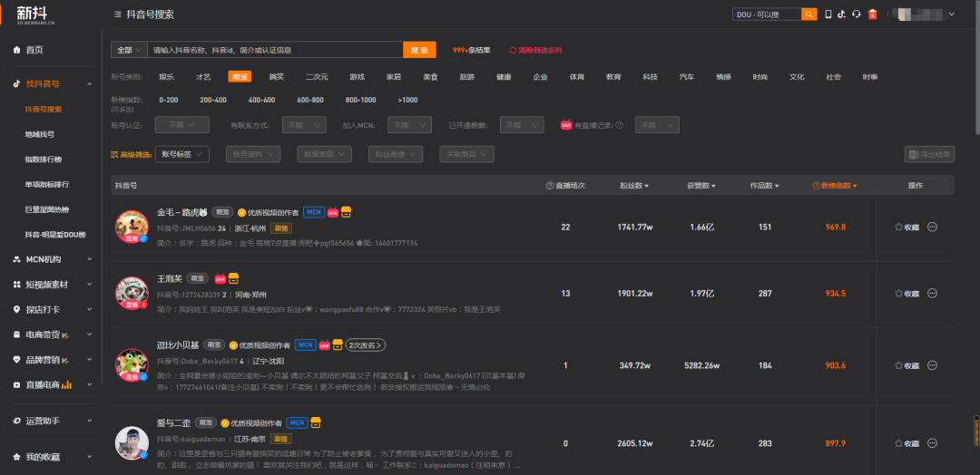
Task: Open 指数排行榜 in sidebar
Action: [x=44, y=160]
